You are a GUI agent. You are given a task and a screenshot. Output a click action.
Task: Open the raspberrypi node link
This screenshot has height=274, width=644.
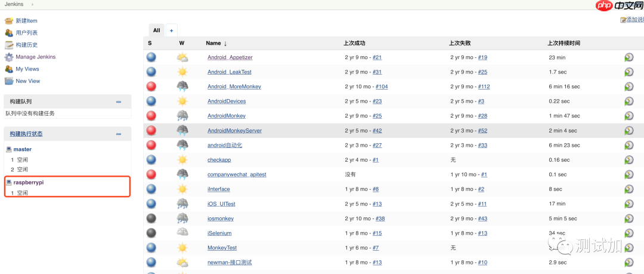[x=29, y=183]
